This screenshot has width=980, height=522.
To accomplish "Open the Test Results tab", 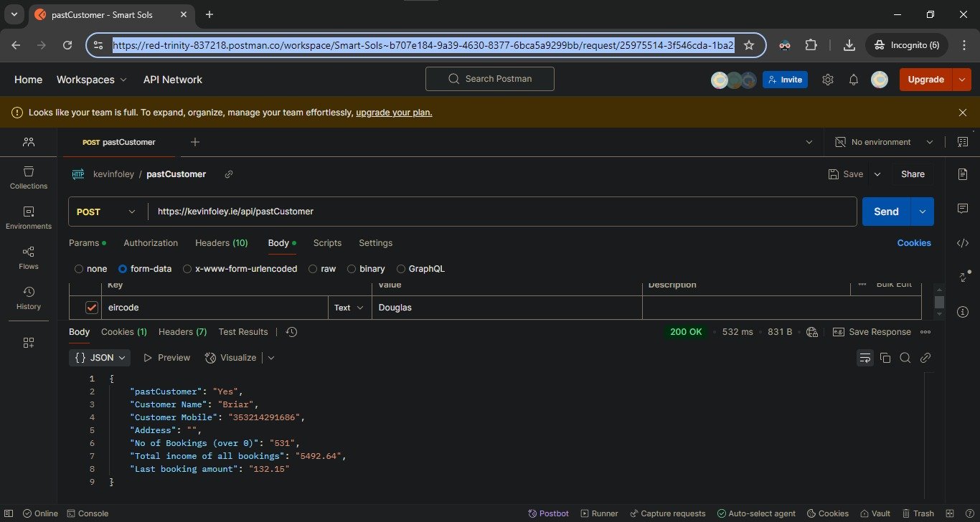I will pyautogui.click(x=243, y=332).
